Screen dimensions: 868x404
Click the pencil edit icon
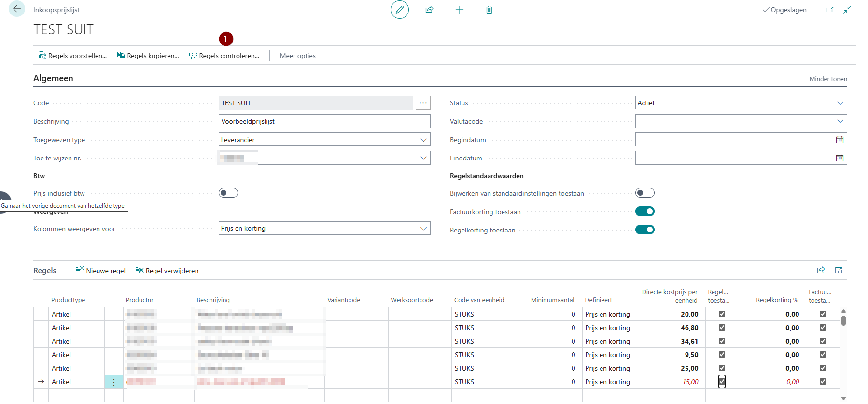click(x=399, y=10)
